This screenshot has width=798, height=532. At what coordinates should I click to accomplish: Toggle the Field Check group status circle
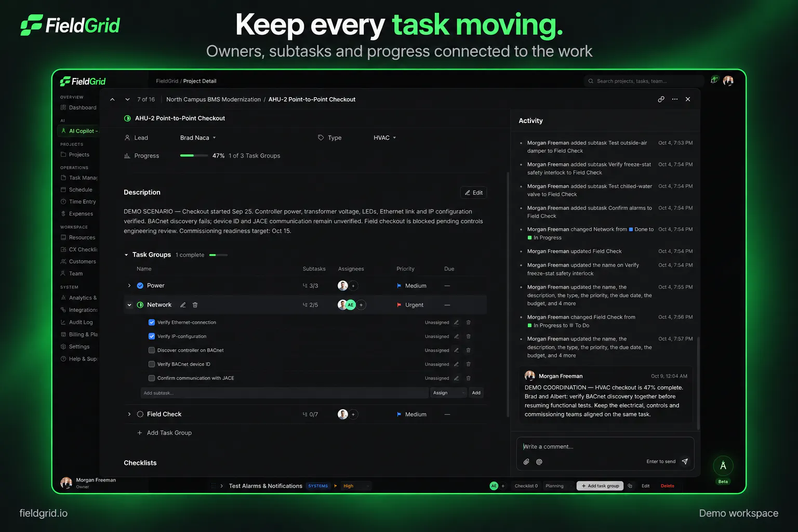140,415
